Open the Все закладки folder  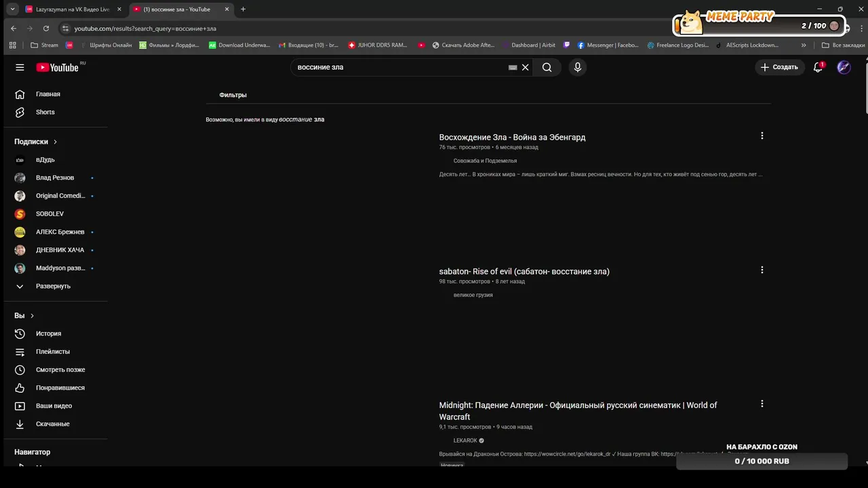(843, 45)
